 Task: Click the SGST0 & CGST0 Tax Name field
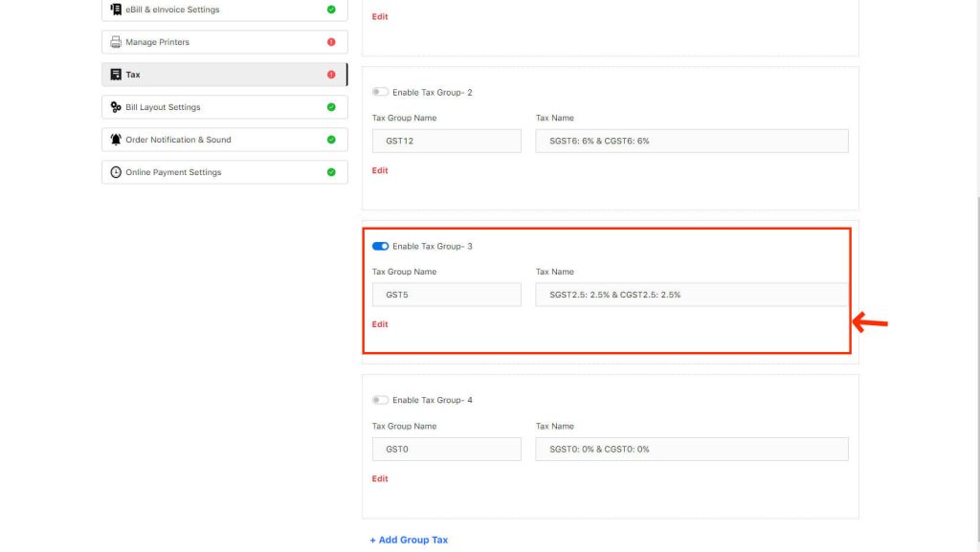(692, 449)
